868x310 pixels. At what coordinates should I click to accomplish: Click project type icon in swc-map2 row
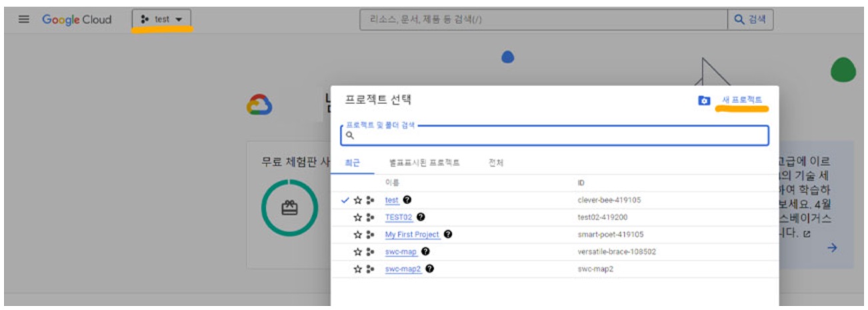(x=371, y=269)
